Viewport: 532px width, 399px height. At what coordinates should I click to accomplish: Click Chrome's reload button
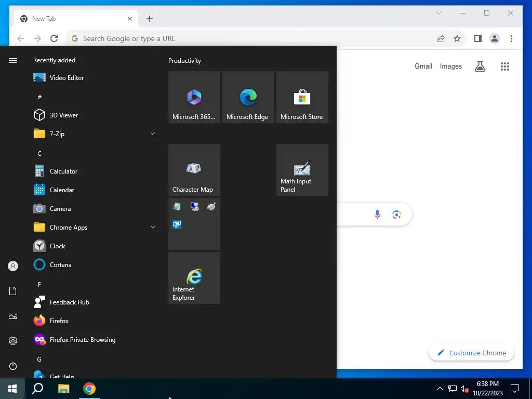[54, 38]
